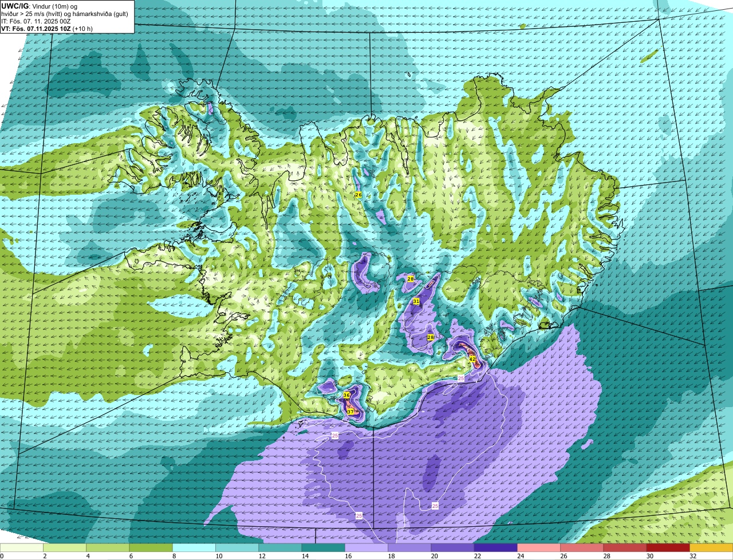Choose the 28–30 red scale swatch
The height and width of the screenshot is (560, 733).
(x=625, y=547)
